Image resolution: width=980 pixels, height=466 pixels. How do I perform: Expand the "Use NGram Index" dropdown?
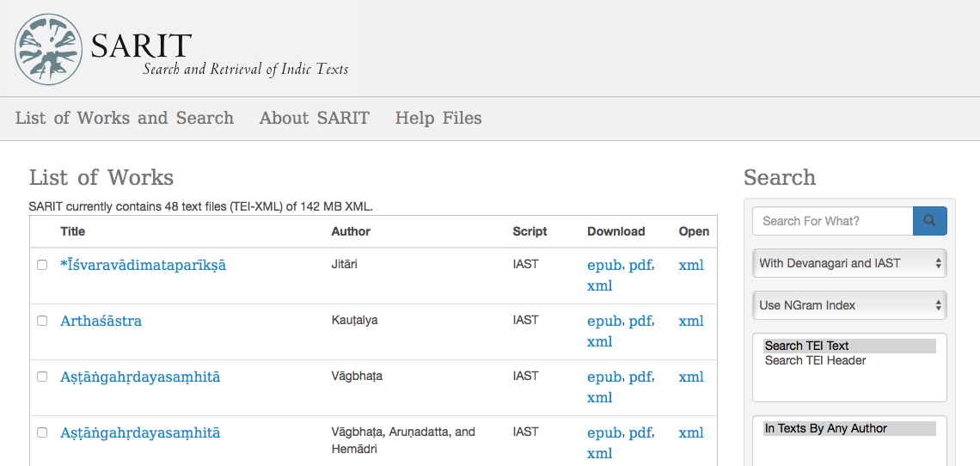point(849,305)
